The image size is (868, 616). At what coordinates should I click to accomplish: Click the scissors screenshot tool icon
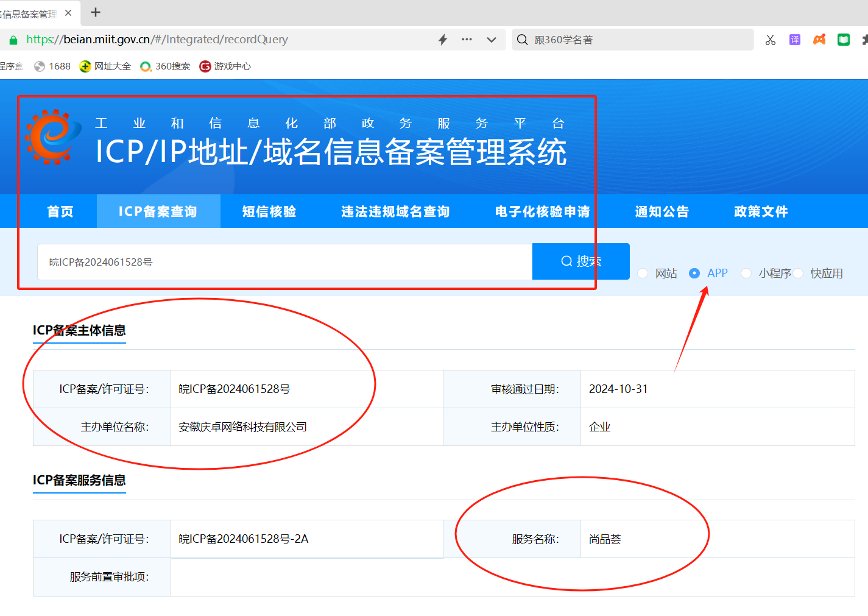click(x=771, y=40)
